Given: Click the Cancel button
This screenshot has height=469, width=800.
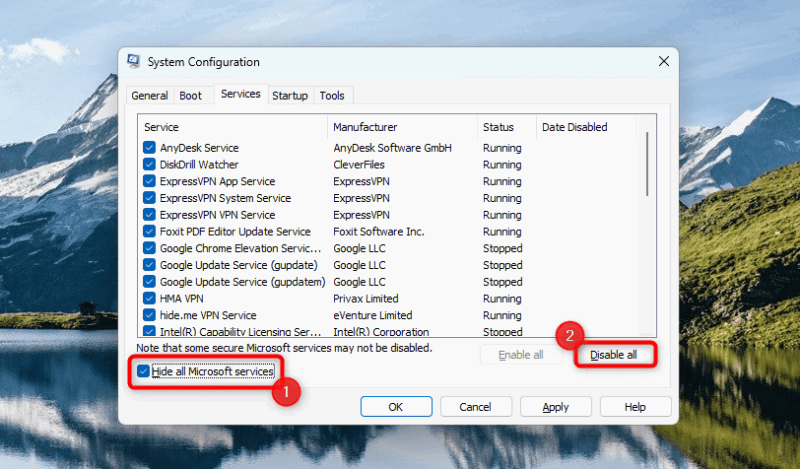Looking at the screenshot, I should 476,407.
